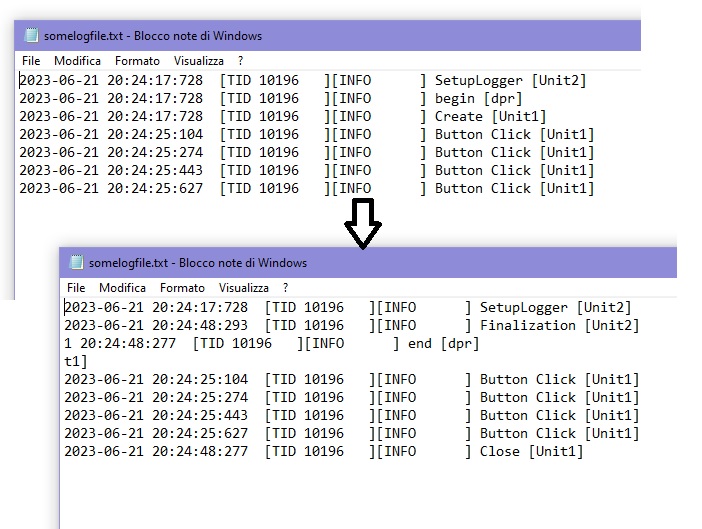Click the upper window title 'somelogfile.txt - Blocco note di Windows'

click(153, 36)
